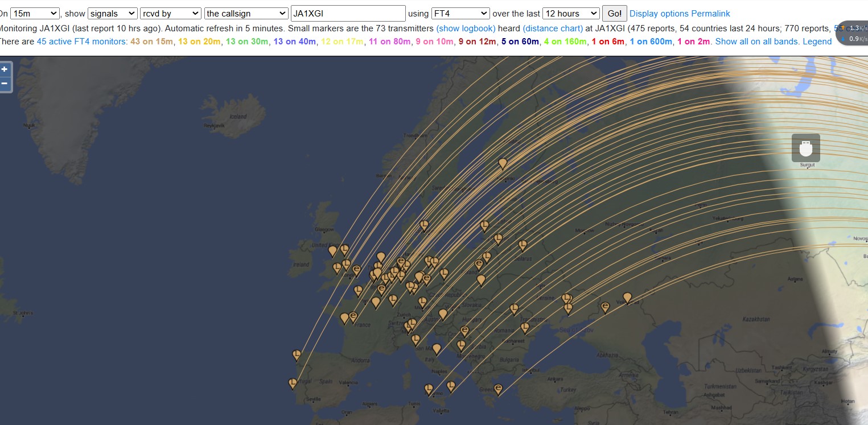The width and height of the screenshot is (868, 425).
Task: Zoom out the map with minus button
Action: [x=5, y=84]
